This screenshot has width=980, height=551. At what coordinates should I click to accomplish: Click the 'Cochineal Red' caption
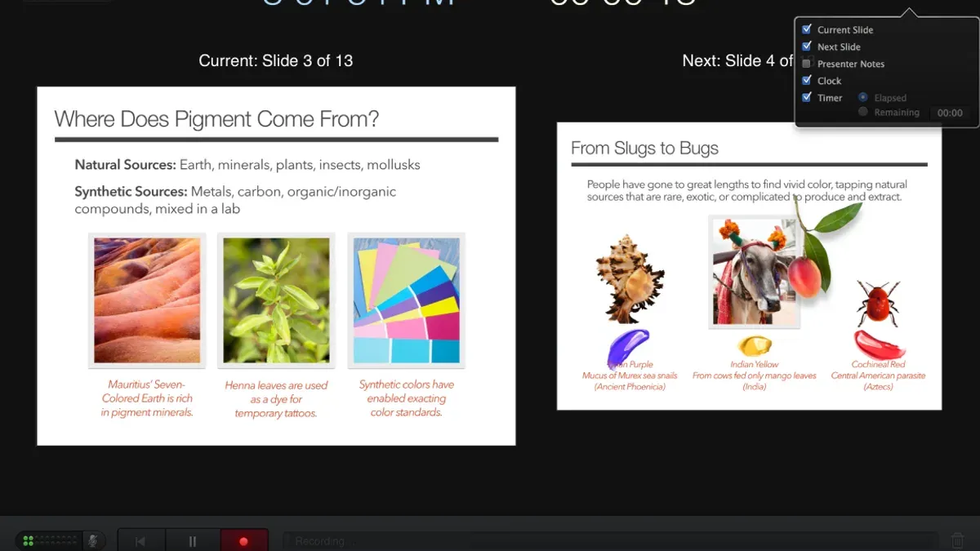[878, 364]
